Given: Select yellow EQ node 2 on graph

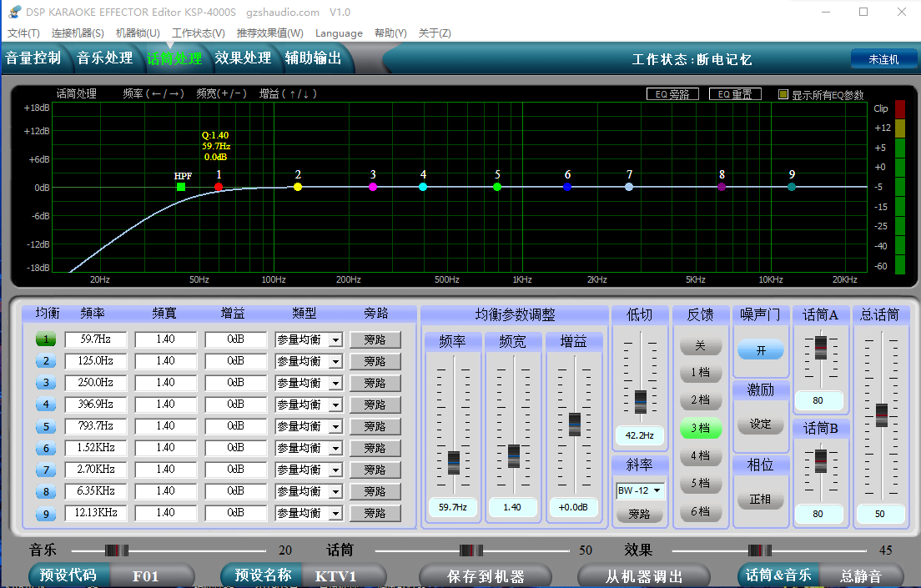Looking at the screenshot, I should tap(298, 187).
